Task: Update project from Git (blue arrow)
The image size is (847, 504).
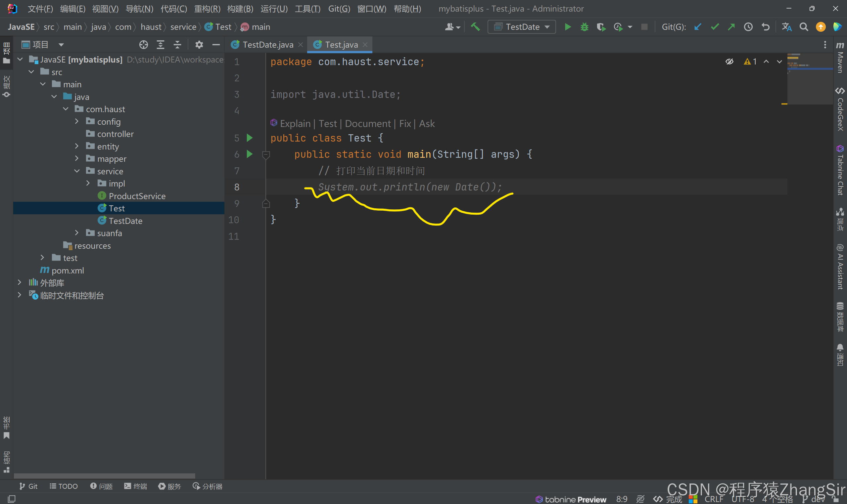Action: (x=697, y=27)
